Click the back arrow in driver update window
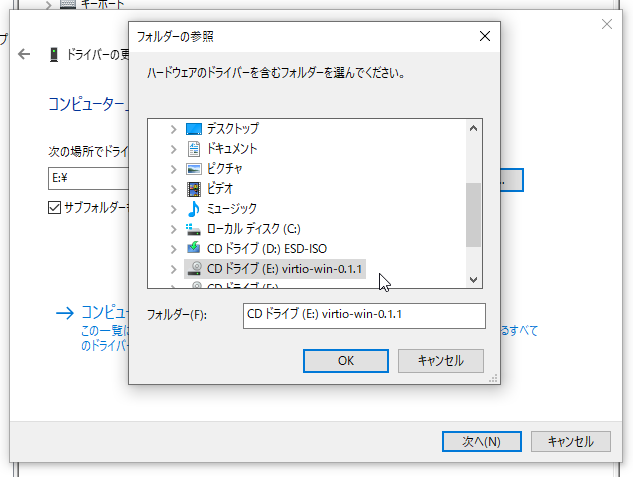 click(x=24, y=54)
